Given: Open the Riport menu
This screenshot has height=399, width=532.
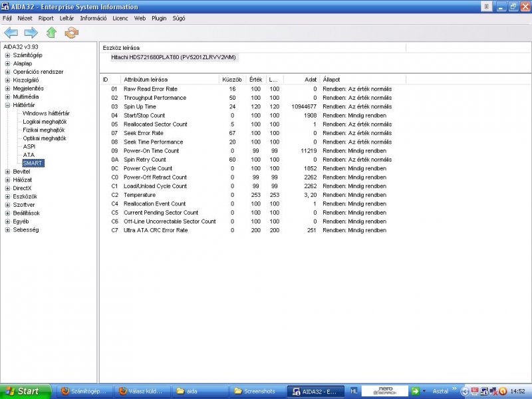Looking at the screenshot, I should coord(46,19).
